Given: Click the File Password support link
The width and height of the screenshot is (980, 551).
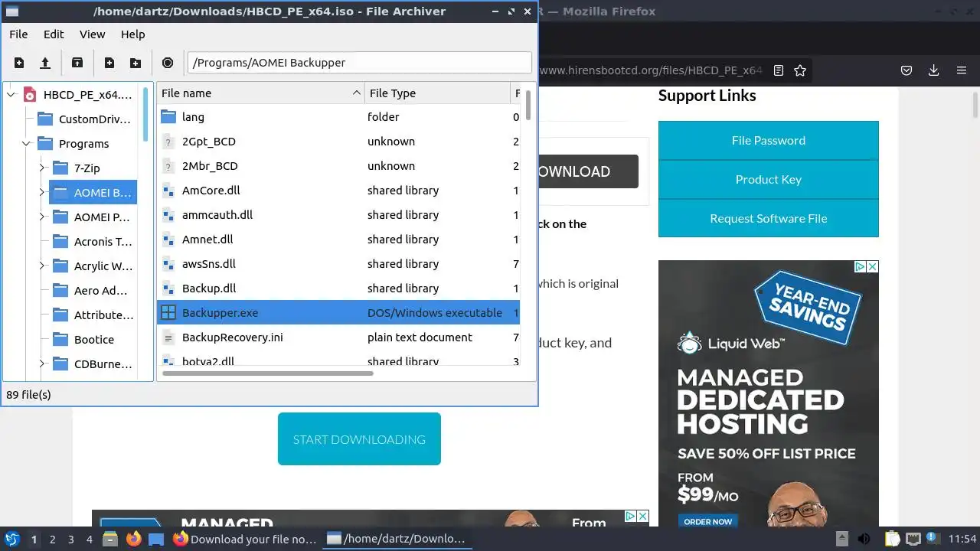Looking at the screenshot, I should coord(769,140).
